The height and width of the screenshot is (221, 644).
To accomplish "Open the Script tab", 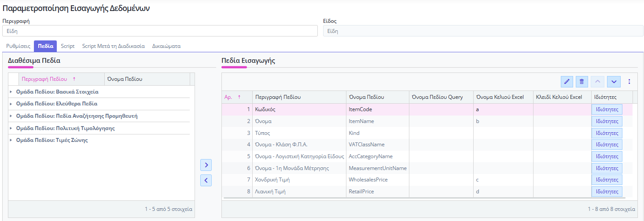I will tap(68, 46).
